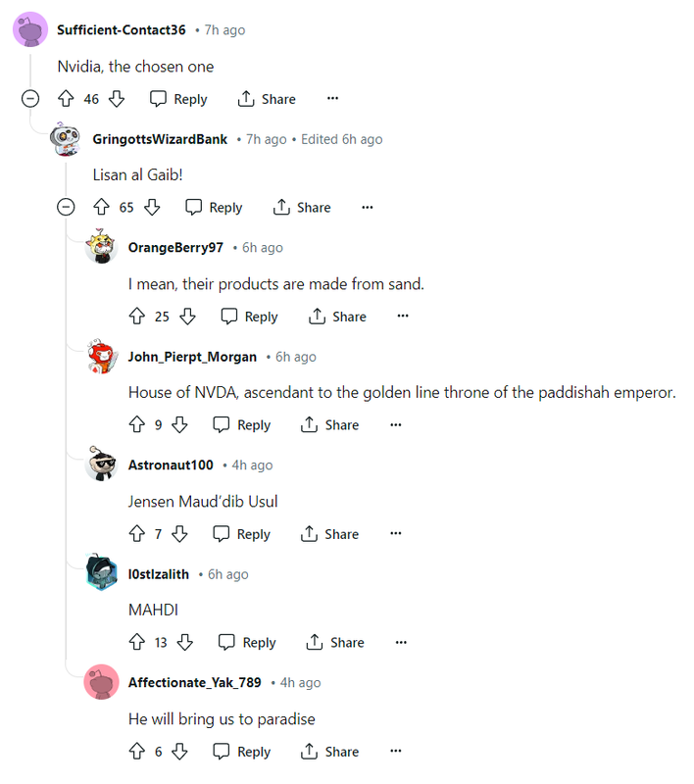
Task: Open GringottsWizardBank's avatar profile
Action: [66, 139]
